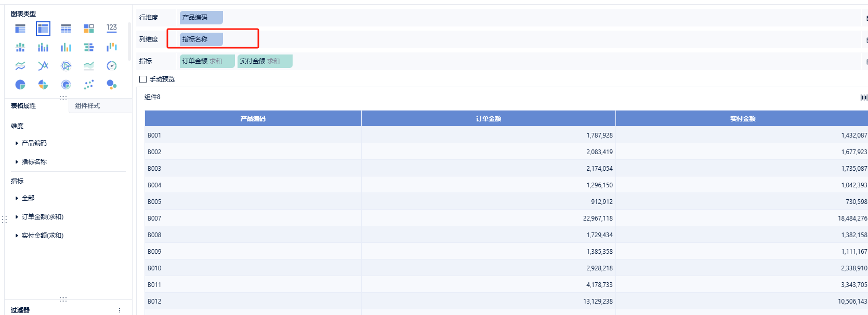This screenshot has height=315, width=868.
Task: Select the KPI number card chart type
Action: 112,29
